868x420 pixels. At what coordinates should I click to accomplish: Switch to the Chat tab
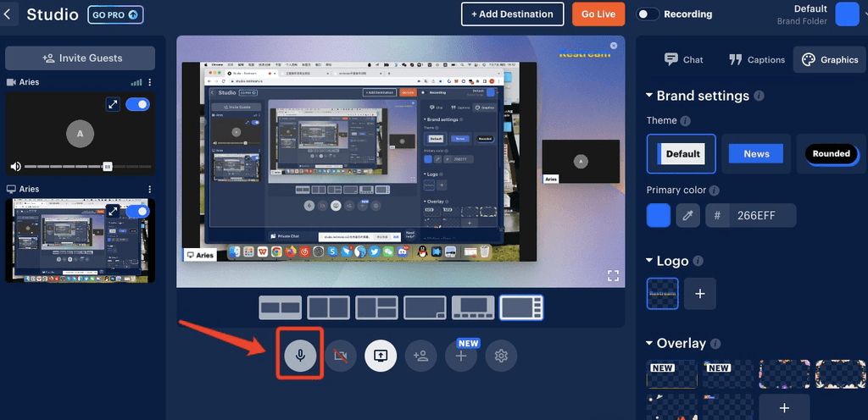pyautogui.click(x=684, y=59)
